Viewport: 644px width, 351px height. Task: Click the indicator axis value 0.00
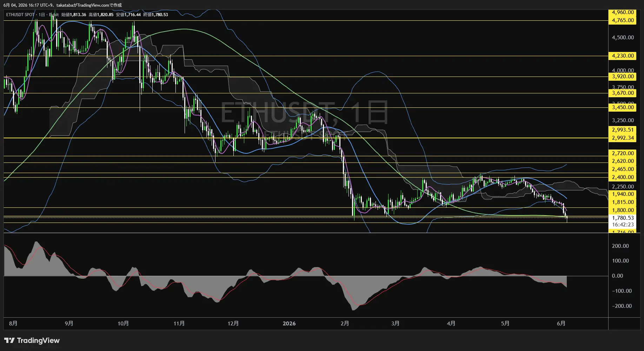[617, 276]
